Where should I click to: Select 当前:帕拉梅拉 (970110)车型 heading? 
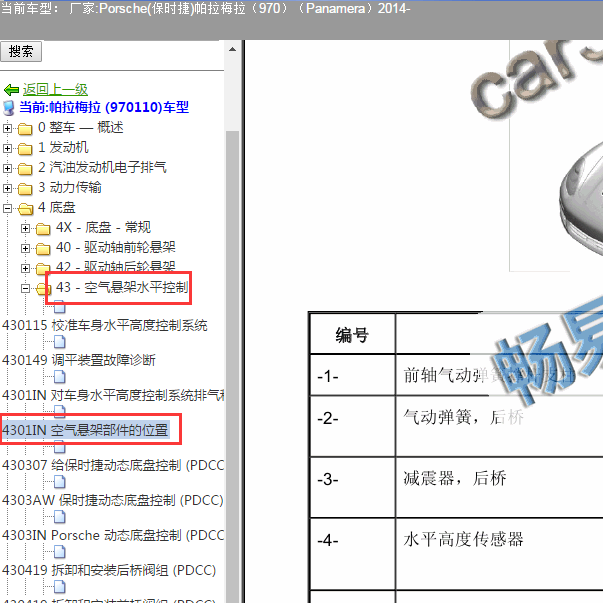104,107
